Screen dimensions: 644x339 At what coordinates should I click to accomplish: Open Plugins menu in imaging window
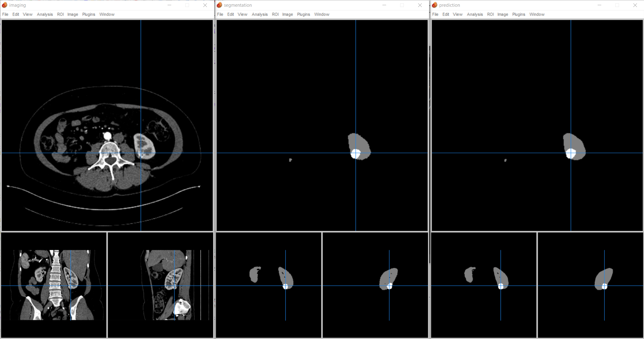click(89, 14)
